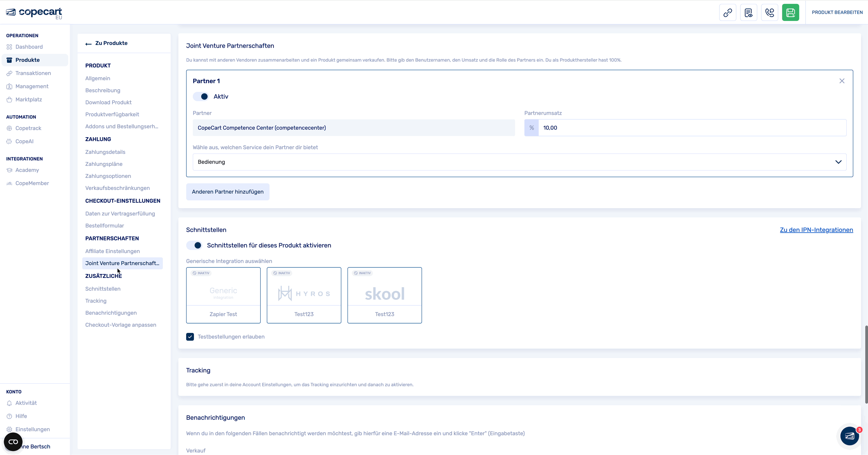Screen dimensions: 868x455
Task: Click Anderen Partner hinzufügen button
Action: coord(228,192)
